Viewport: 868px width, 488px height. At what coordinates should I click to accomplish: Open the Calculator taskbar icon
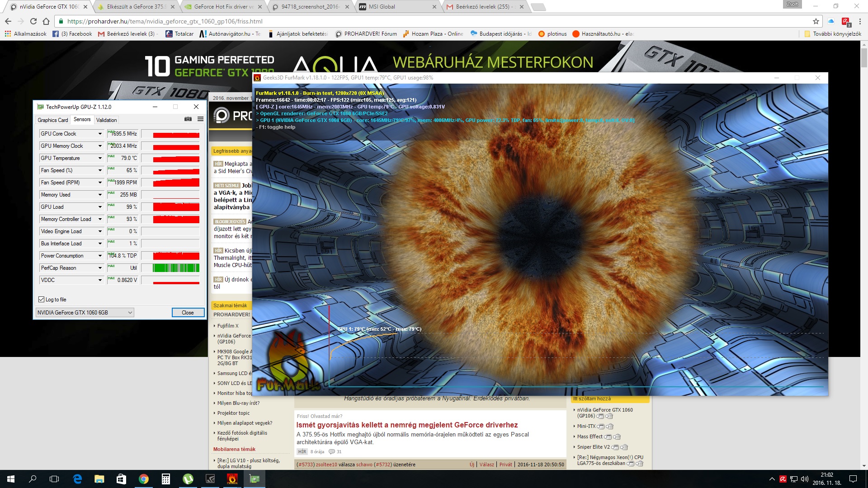(x=165, y=479)
